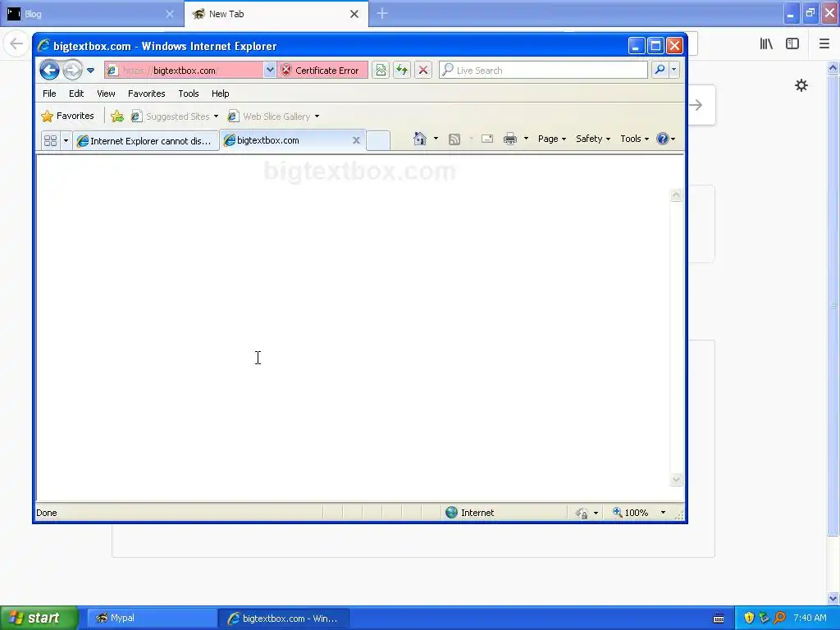The width and height of the screenshot is (840, 630).
Task: Open the File menu
Action: (x=49, y=94)
